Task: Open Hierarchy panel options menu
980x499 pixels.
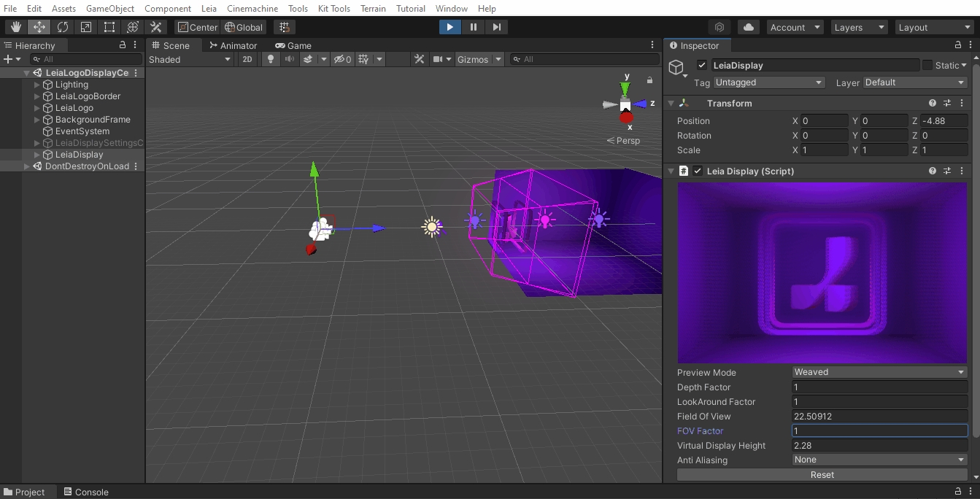Action: [136, 45]
